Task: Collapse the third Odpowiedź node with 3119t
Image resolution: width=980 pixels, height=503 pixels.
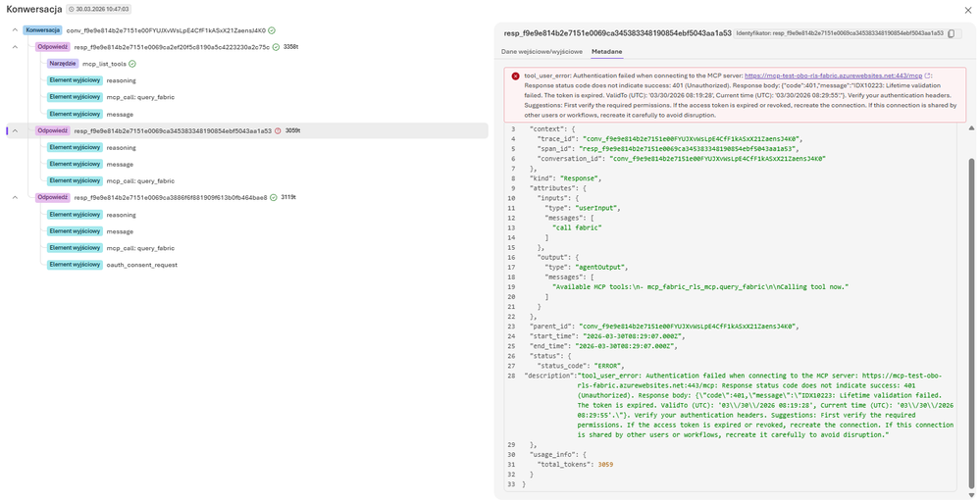Action: [15, 197]
